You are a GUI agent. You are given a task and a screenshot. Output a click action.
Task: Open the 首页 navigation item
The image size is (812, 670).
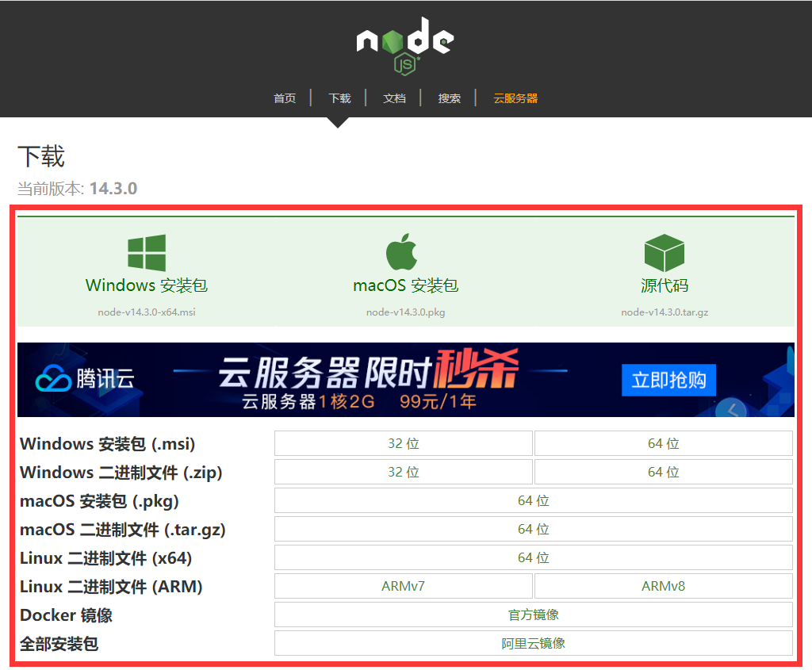(285, 98)
